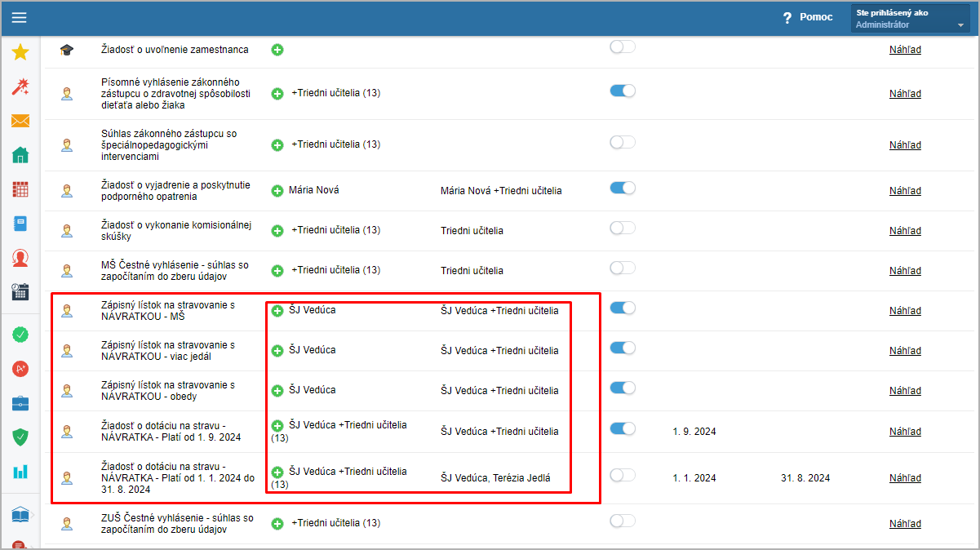This screenshot has width=980, height=550.
Task: Open the bar chart statistics icon
Action: click(20, 472)
